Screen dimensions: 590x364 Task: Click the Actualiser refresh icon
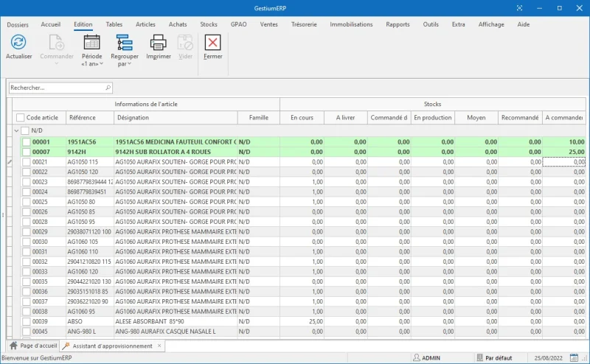[18, 42]
